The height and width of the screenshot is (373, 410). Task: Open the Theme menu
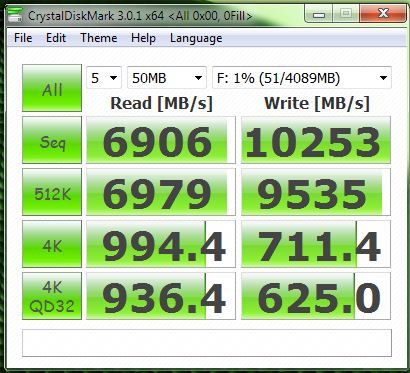[99, 38]
